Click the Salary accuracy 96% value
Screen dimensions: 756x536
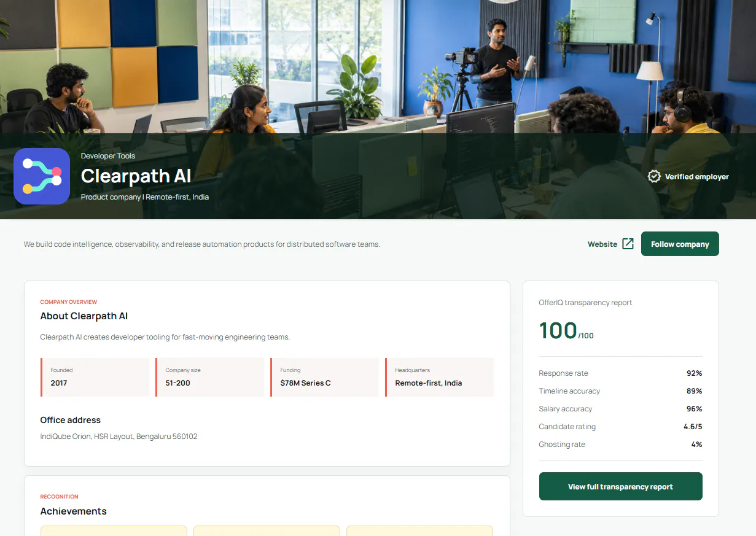694,409
